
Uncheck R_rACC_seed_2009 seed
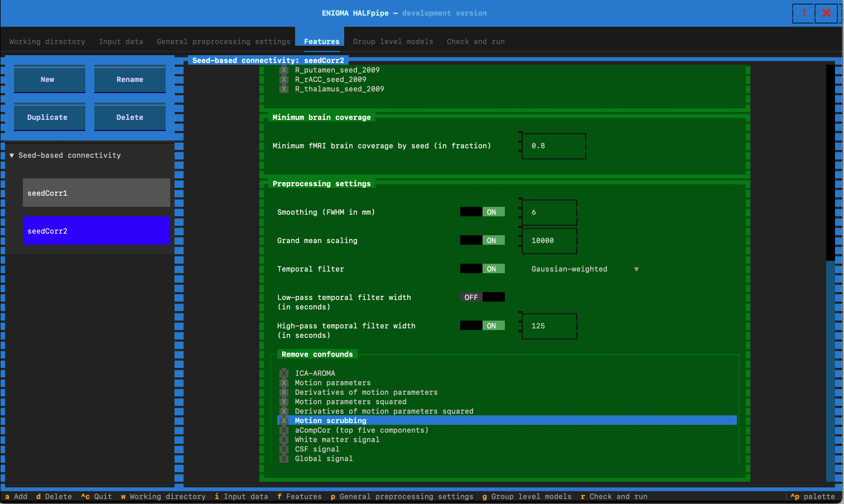click(x=284, y=80)
